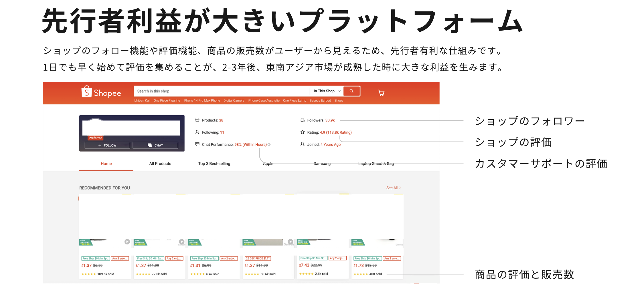The height and width of the screenshot is (291, 644).
Task: Play video on the $1.37 109.5k sold product
Action: click(127, 242)
